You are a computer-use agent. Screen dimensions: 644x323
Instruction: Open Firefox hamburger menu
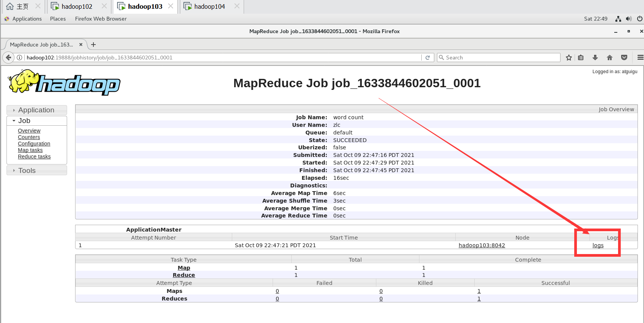[640, 58]
